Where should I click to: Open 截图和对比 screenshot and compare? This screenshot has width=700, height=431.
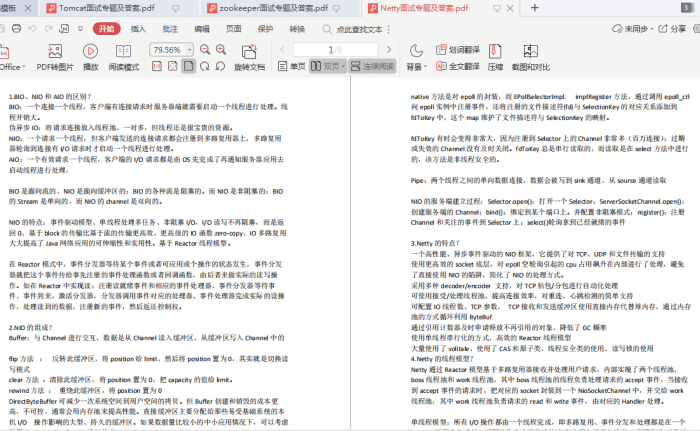point(530,59)
